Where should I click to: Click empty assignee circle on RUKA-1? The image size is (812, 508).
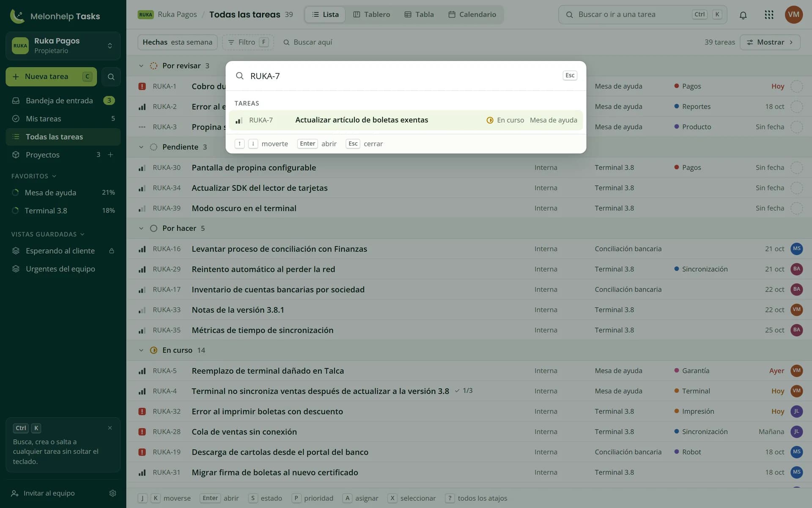pos(796,86)
